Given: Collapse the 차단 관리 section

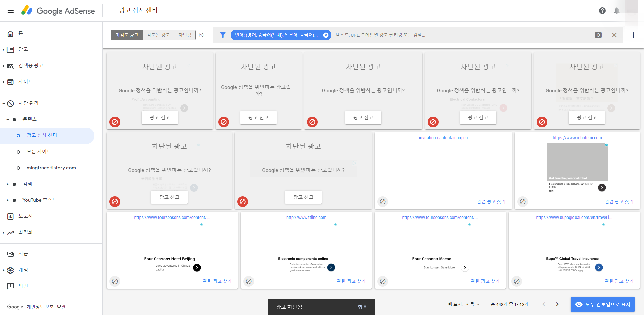Looking at the screenshot, I should pyautogui.click(x=4, y=104).
